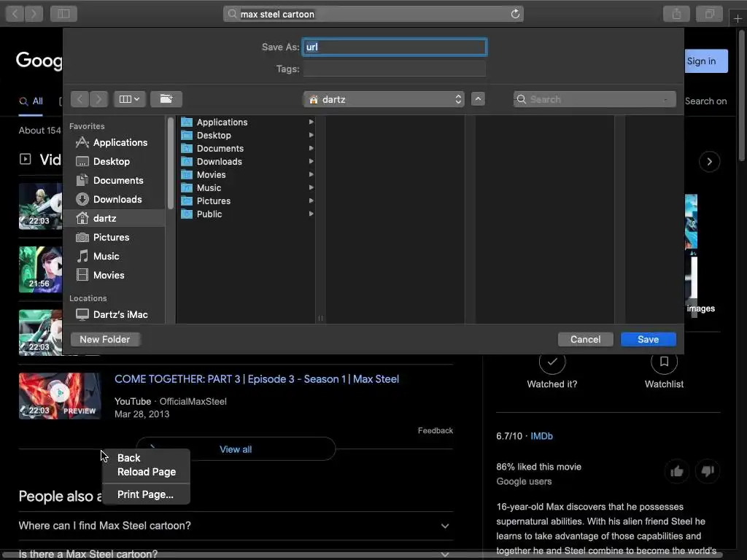747x560 pixels.
Task: Select Music in Favorites sidebar
Action: (113, 256)
